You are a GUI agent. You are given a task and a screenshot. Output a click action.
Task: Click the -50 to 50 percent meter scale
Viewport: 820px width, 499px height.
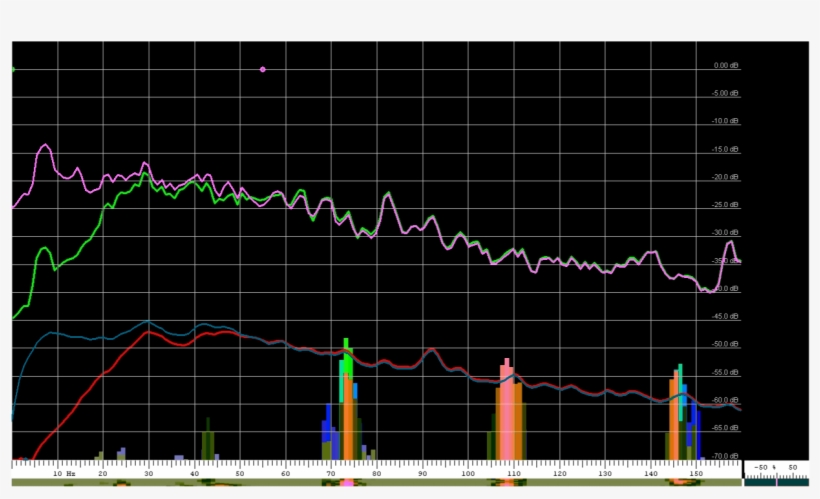(x=776, y=468)
